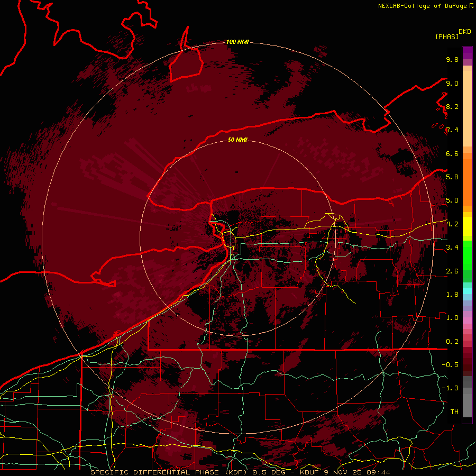The width and height of the screenshot is (476, 476).
Task: Select the 1.8 value on the scale
Action: coord(452,295)
